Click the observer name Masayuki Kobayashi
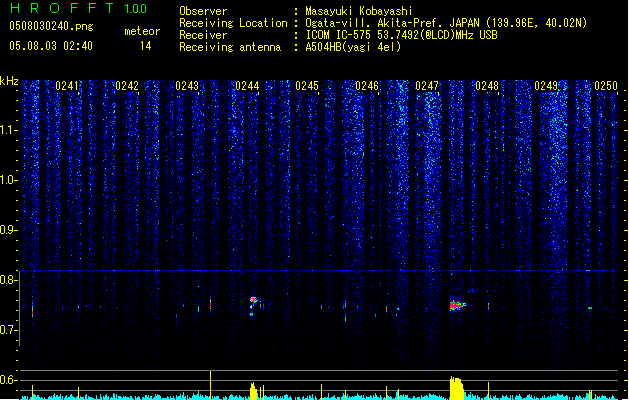This screenshot has width=629, height=400. click(x=359, y=11)
